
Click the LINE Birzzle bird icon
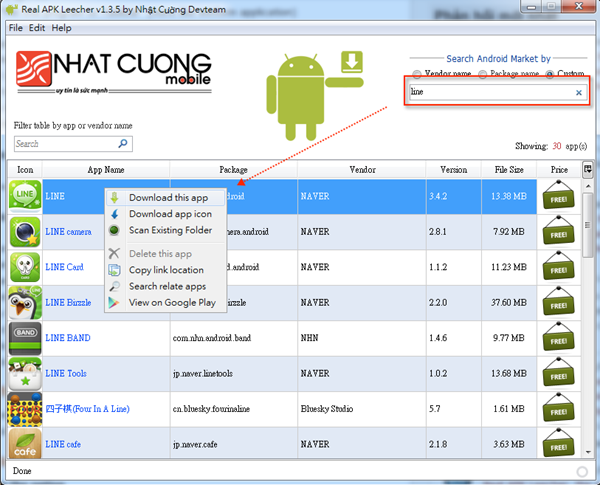[x=25, y=302]
